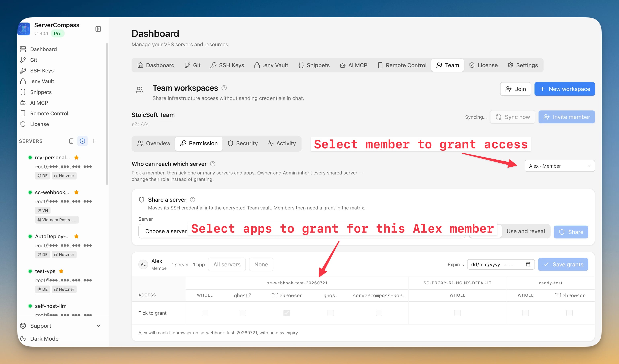Click the Sync now button

tap(512, 117)
